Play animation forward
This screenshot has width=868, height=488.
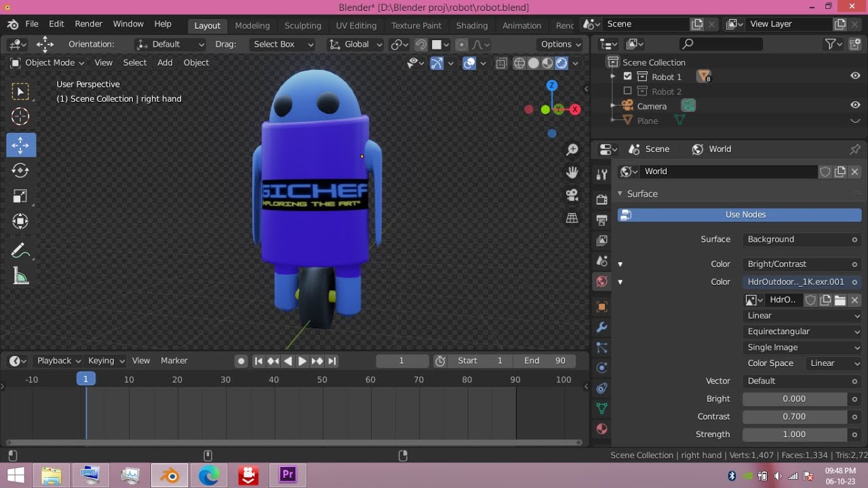302,361
